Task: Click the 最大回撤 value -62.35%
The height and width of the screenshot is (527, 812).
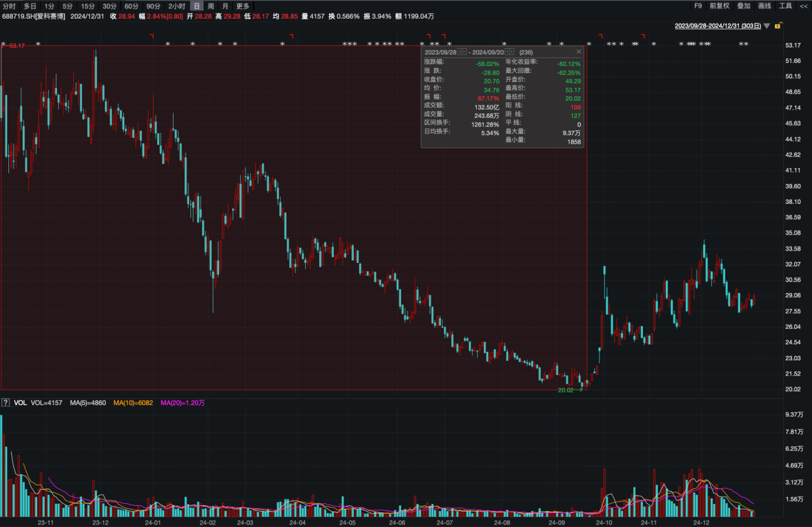Action: (x=569, y=73)
